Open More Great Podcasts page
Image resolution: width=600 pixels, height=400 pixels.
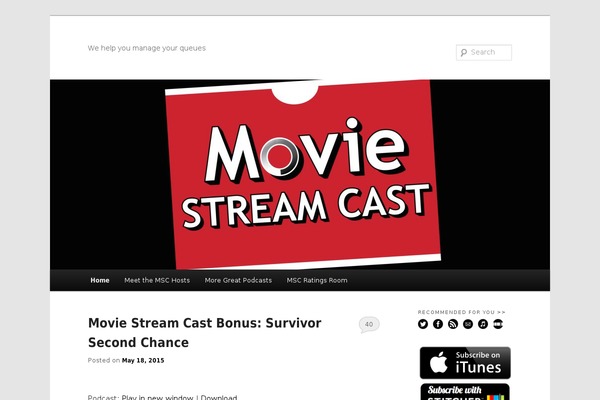tap(238, 280)
